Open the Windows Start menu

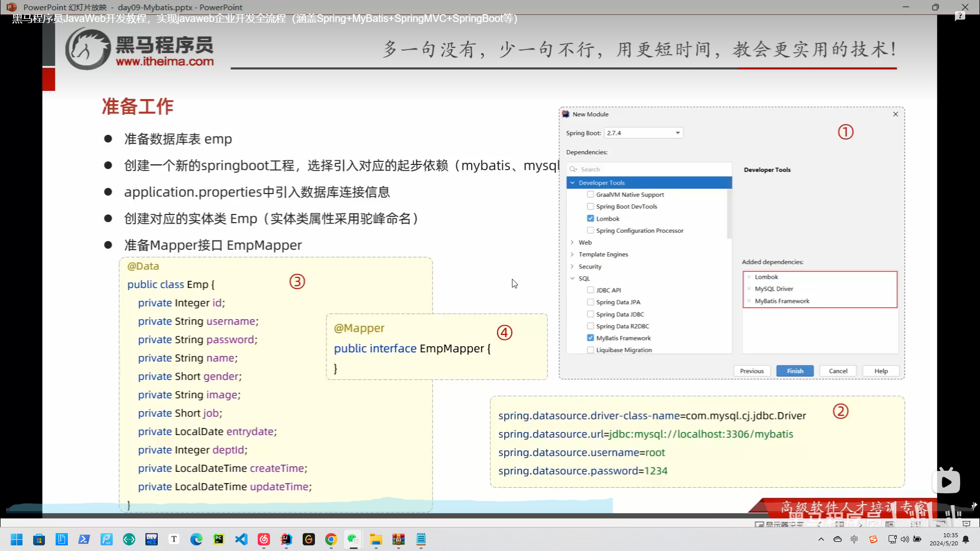click(x=16, y=539)
